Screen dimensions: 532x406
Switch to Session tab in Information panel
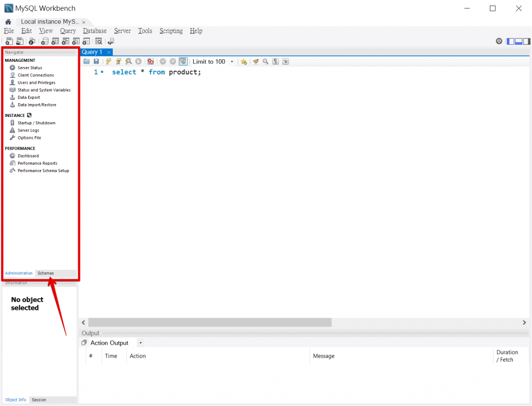pos(38,400)
